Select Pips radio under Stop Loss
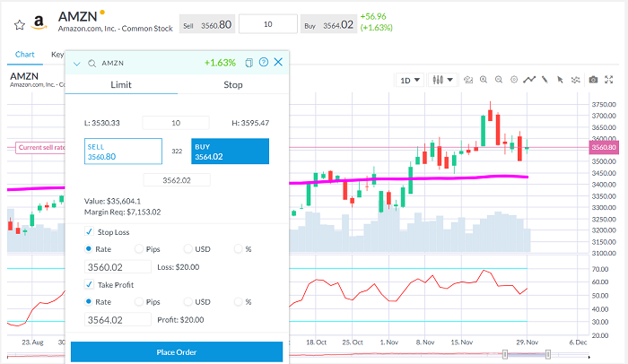The image size is (628, 364). [x=138, y=248]
